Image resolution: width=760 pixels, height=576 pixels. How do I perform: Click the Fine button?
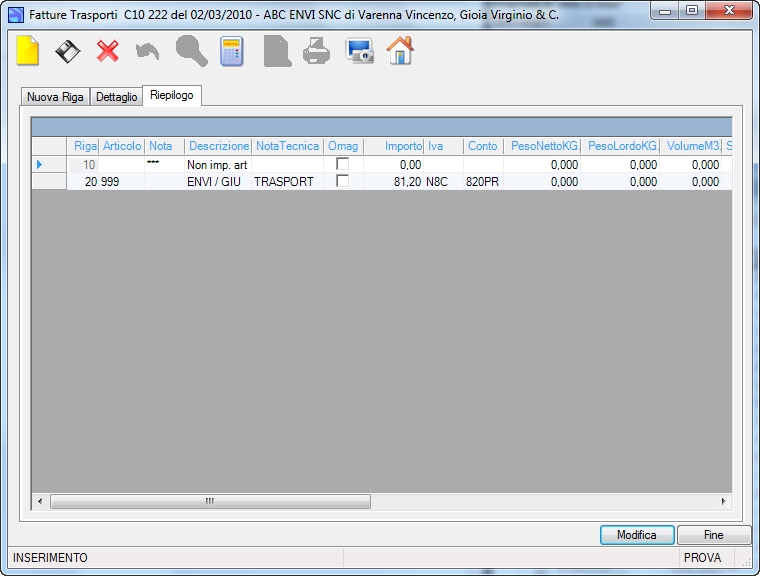pyautogui.click(x=713, y=535)
